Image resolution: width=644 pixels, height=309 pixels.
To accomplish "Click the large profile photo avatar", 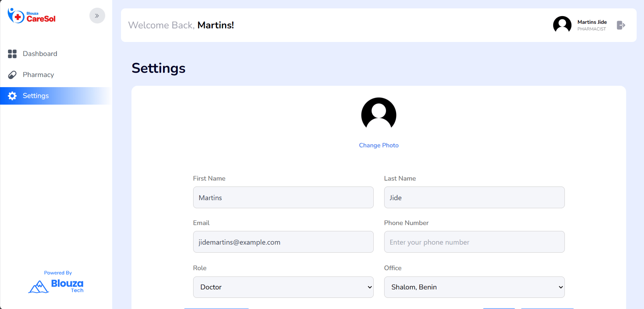I will pos(379,115).
